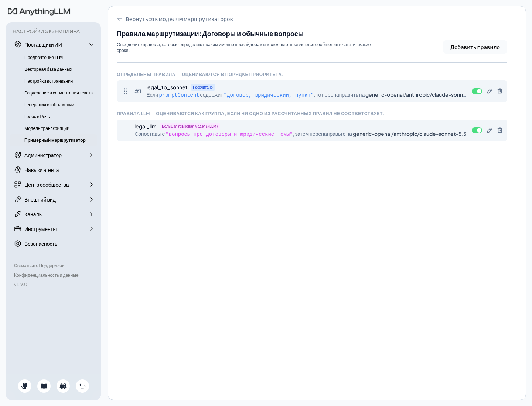This screenshot has height=406, width=532.
Task: Delete the legal_to_sonnet rule trash icon
Action: [x=500, y=91]
